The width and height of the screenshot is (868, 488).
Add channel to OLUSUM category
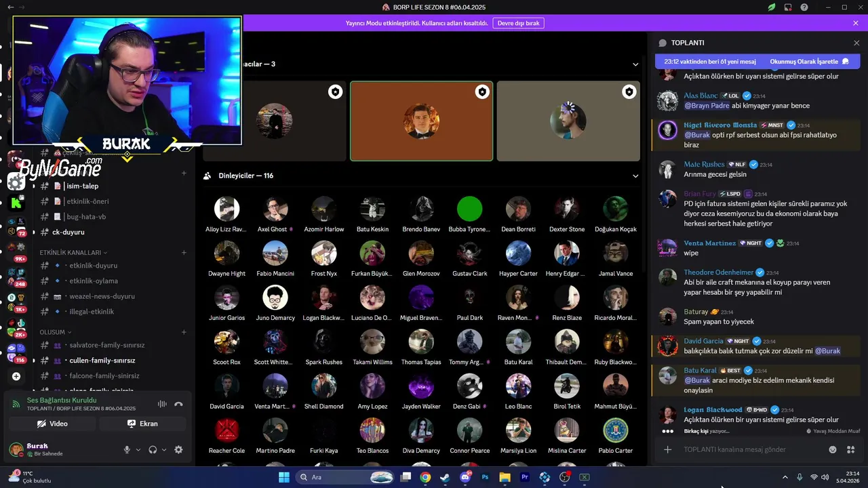coord(184,332)
